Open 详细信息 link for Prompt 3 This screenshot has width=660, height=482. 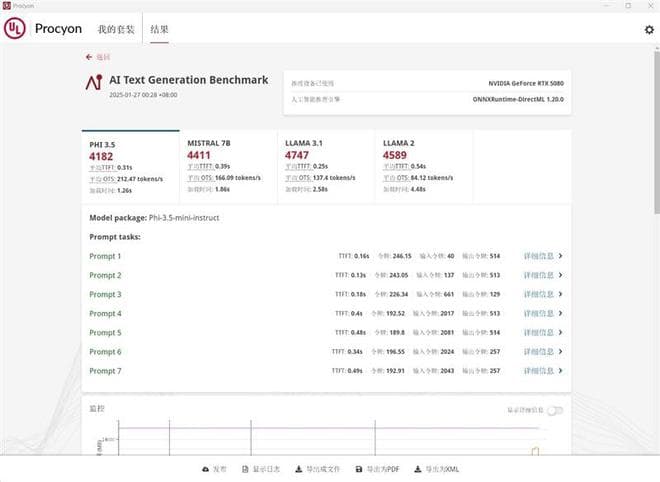pyautogui.click(x=538, y=295)
